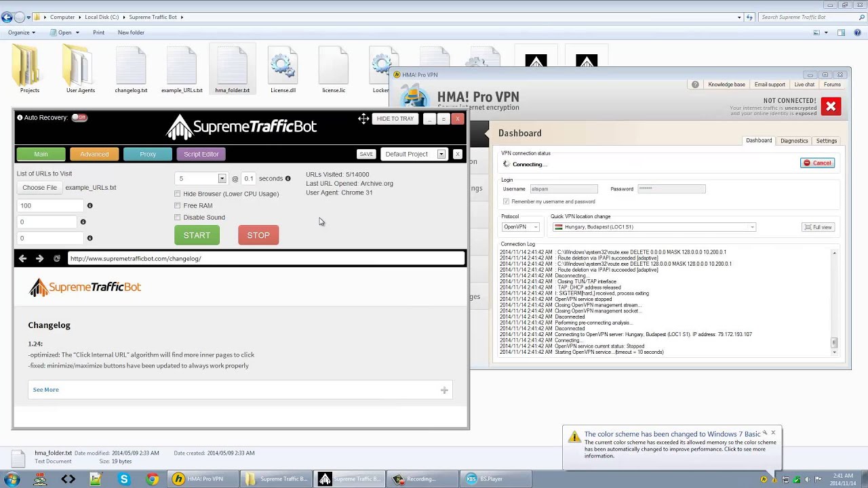Select the license.lic file
This screenshot has width=868, height=488.
tap(334, 69)
